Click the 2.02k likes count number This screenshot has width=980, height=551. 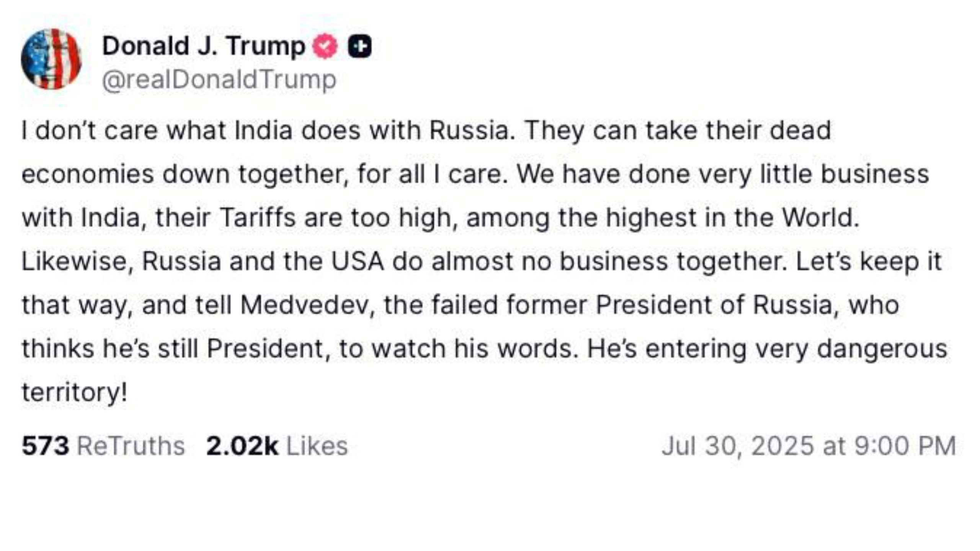click(x=242, y=446)
